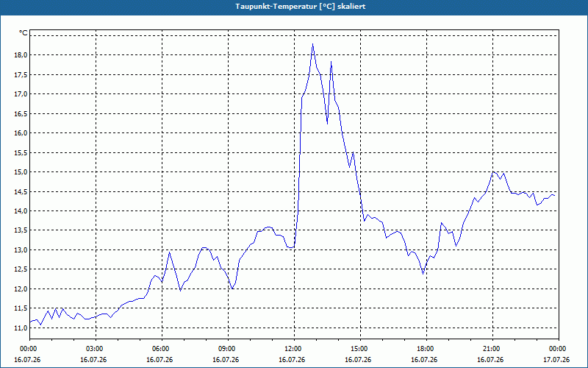Screen dimensions: 588x368
Task: Click the 17,0 y-axis label
Action: coord(21,94)
